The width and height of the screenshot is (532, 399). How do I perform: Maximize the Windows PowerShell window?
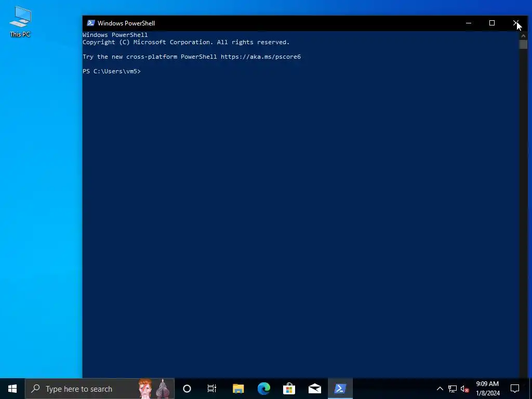(491, 23)
